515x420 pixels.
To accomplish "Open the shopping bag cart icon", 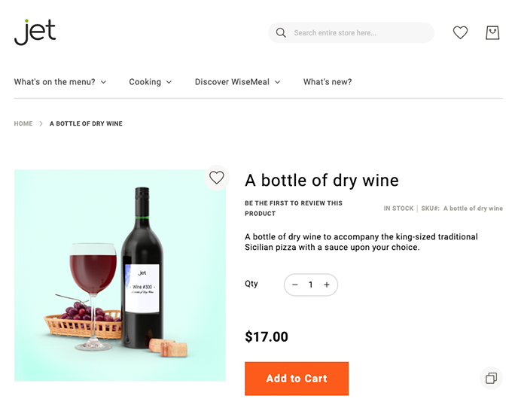I will pos(492,32).
